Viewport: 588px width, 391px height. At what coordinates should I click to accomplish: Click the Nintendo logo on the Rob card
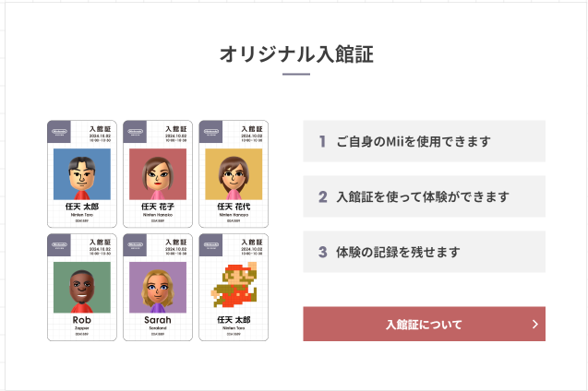[59, 245]
